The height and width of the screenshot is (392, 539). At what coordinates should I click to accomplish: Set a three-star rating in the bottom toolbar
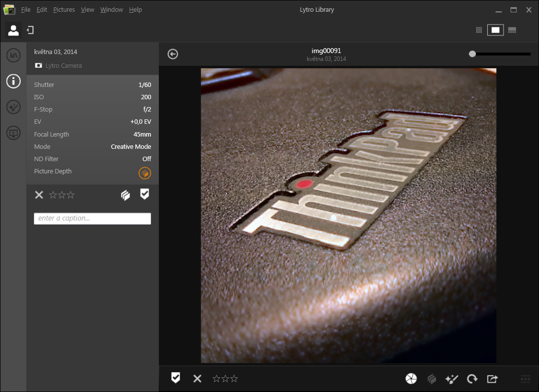[234, 379]
